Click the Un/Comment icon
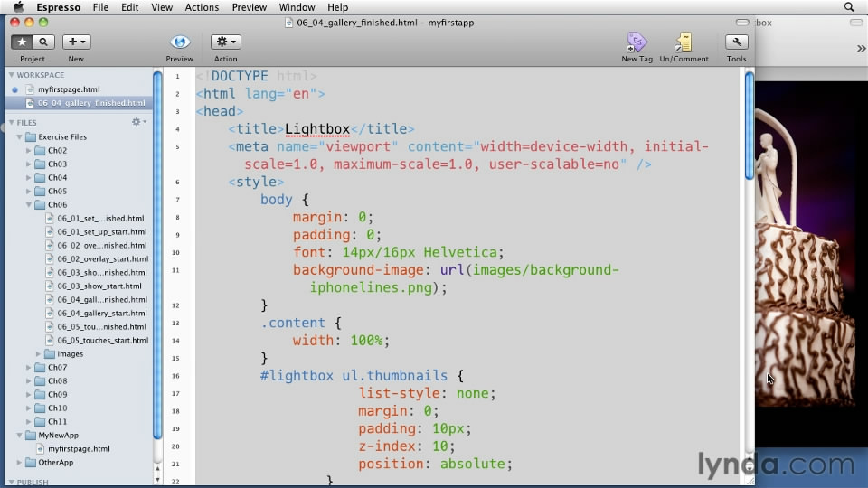Viewport: 868px width, 488px height. tap(684, 42)
